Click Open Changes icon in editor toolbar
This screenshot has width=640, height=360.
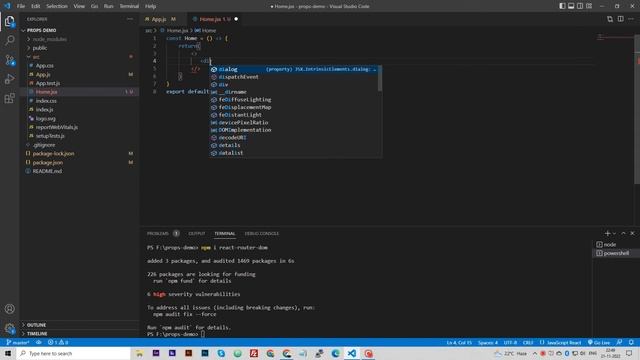610,19
